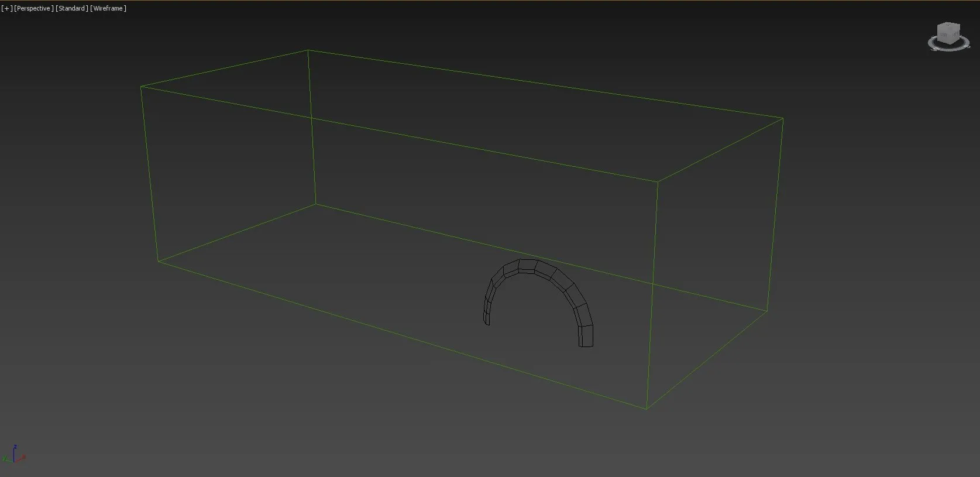This screenshot has height=477, width=980.
Task: Click the green box's bottom-left front corner
Action: [158, 262]
